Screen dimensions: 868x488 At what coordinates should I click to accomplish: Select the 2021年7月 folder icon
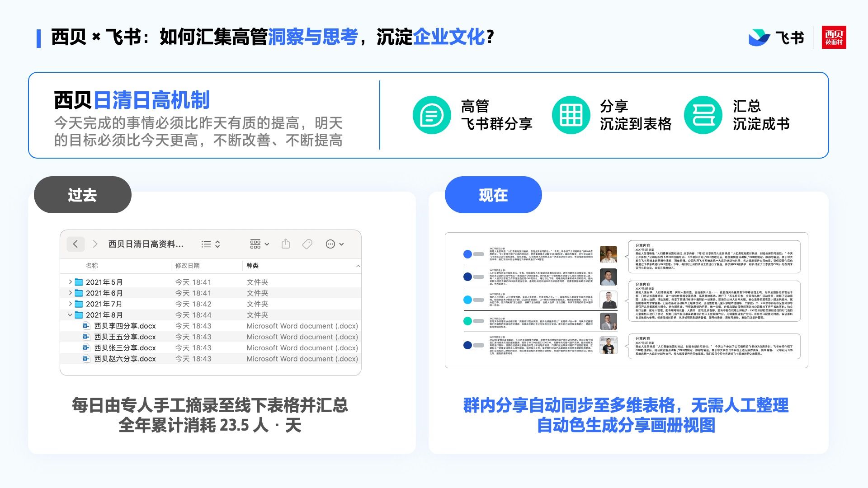coord(79,304)
